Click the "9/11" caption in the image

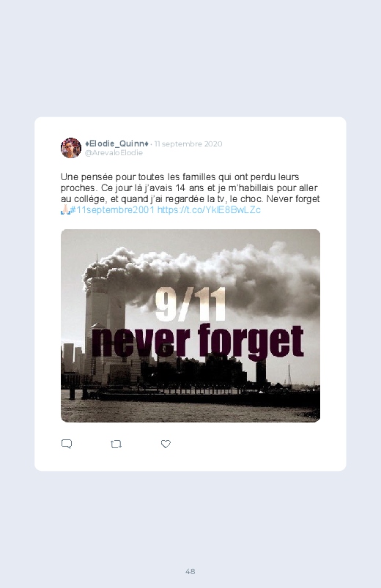click(190, 304)
